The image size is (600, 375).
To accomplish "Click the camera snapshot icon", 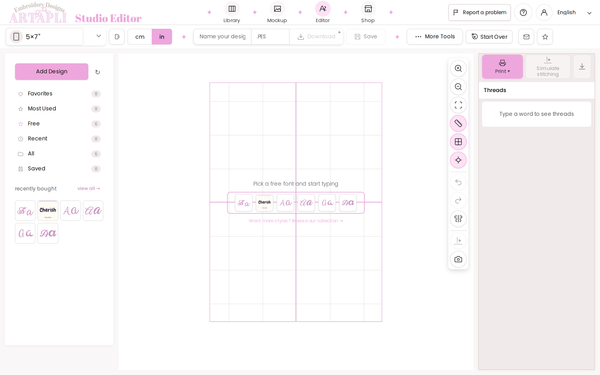I will coord(458,259).
